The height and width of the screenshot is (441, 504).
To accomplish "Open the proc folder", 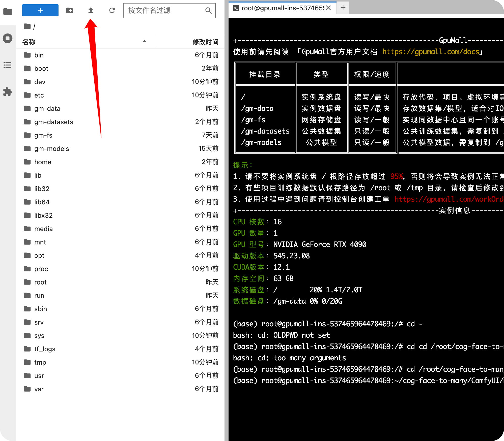I will click(120, 269).
